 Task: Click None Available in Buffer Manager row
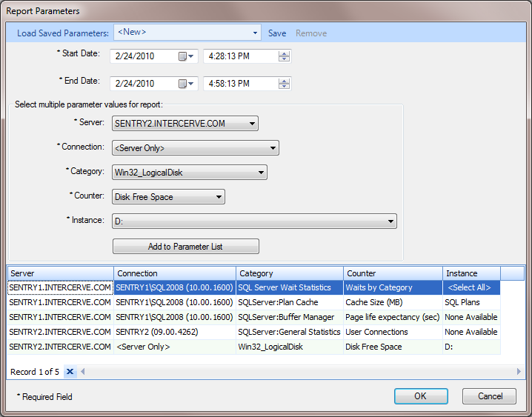[471, 317]
